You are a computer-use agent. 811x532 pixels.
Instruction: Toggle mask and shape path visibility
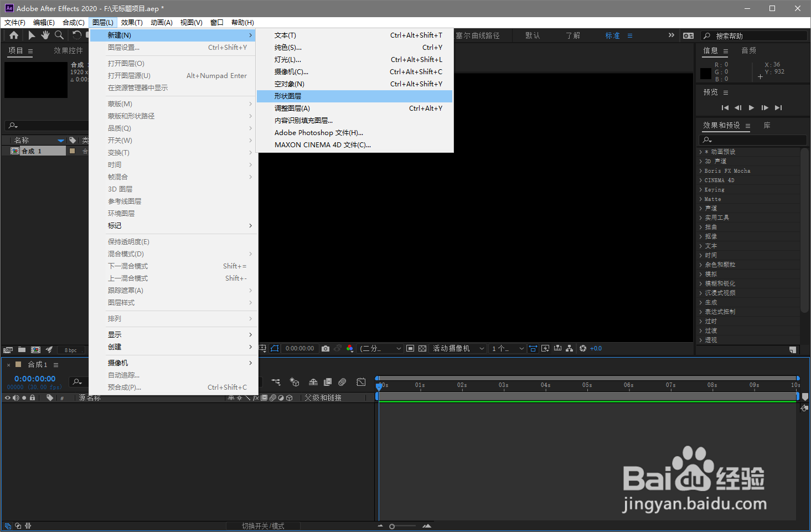pos(275,348)
